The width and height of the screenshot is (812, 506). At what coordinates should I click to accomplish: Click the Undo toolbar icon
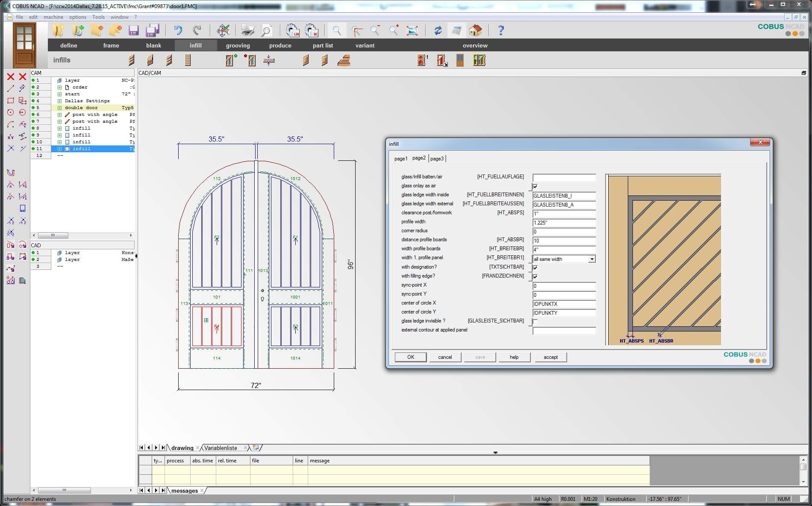pos(178,30)
